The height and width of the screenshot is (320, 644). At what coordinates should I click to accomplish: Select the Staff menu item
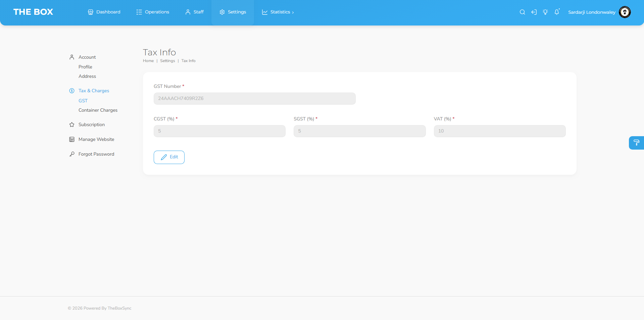195,12
